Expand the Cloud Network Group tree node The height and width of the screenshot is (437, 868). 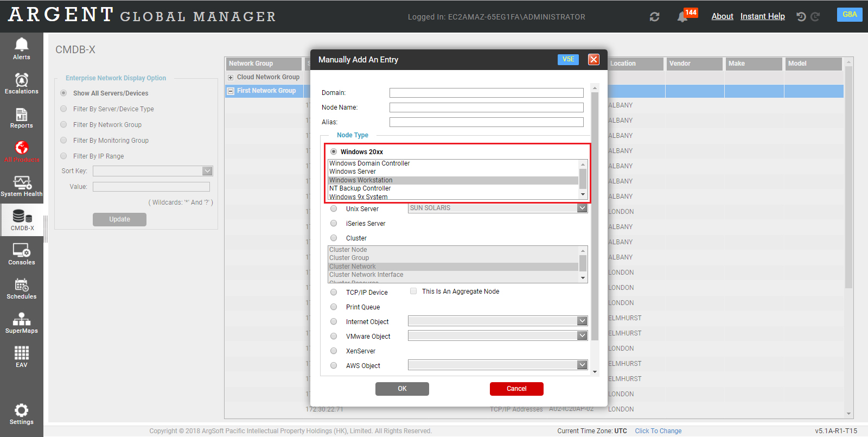[x=231, y=78]
